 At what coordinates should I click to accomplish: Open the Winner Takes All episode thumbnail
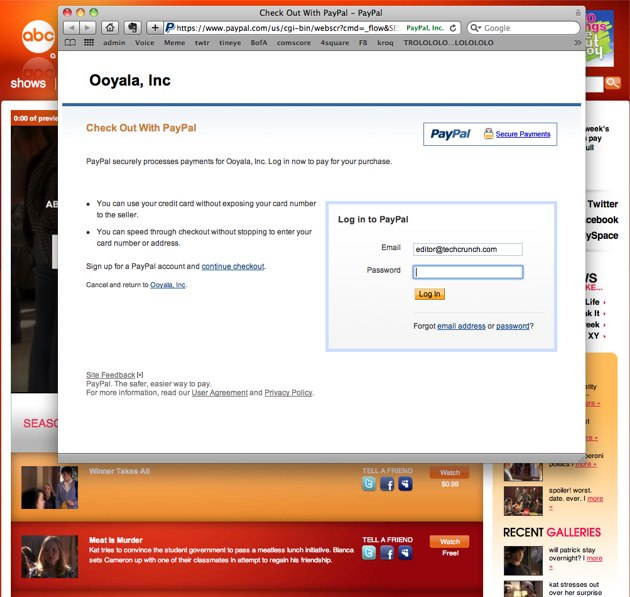click(x=49, y=487)
